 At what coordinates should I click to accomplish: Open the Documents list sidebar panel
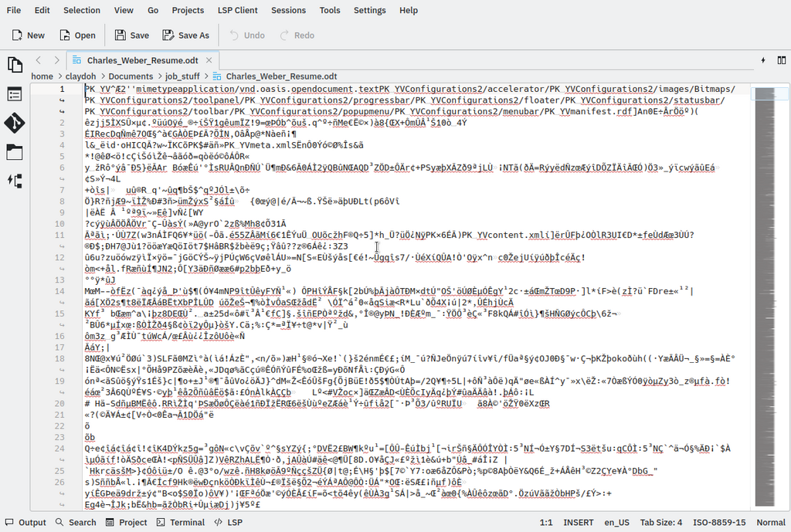pyautogui.click(x=15, y=65)
